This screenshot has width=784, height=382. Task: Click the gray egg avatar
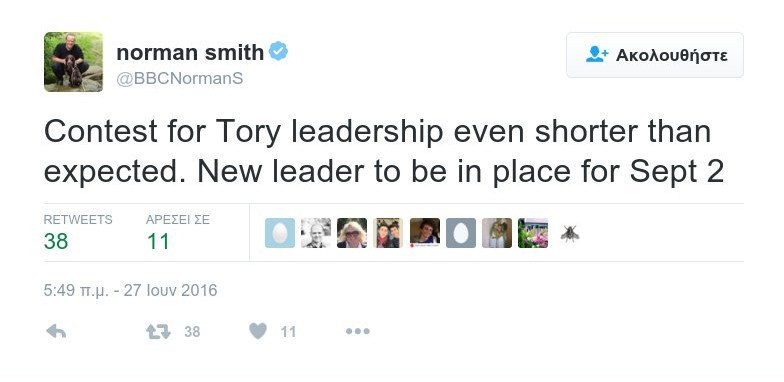pos(461,233)
